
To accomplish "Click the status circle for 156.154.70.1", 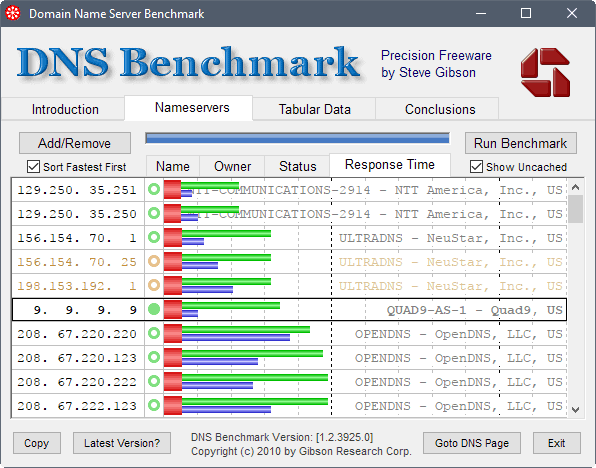I will [x=154, y=237].
